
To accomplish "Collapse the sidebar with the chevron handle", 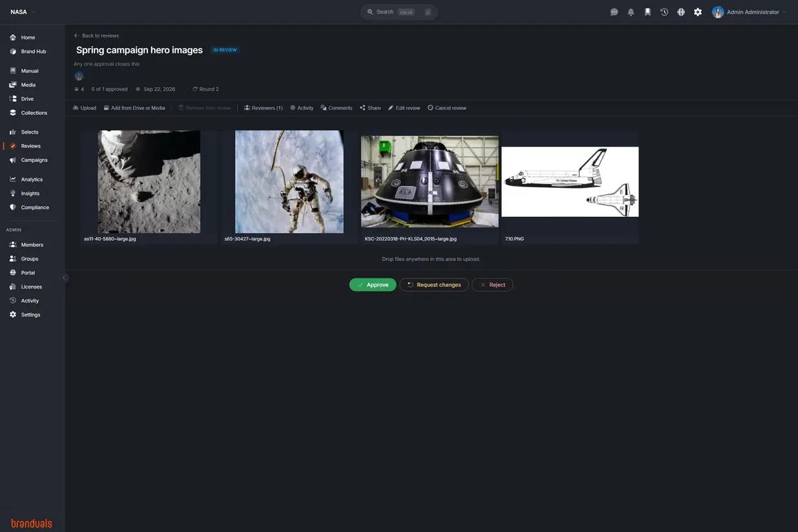I will coord(65,278).
